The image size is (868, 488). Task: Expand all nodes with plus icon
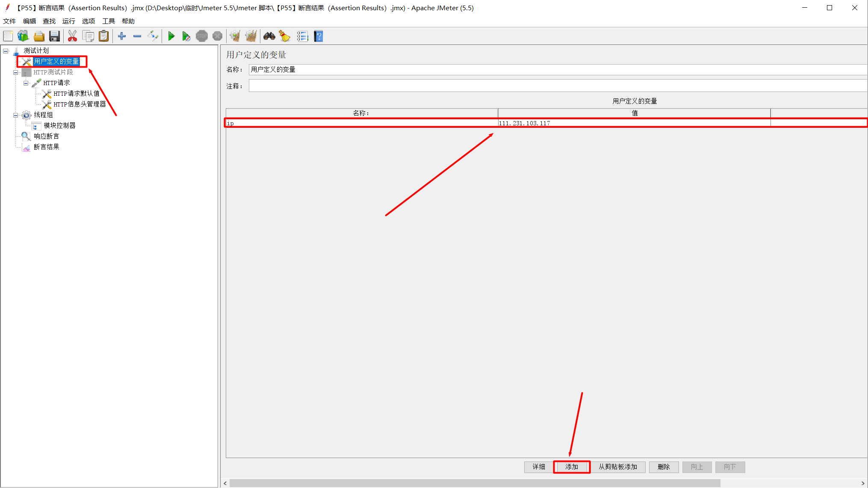click(122, 36)
